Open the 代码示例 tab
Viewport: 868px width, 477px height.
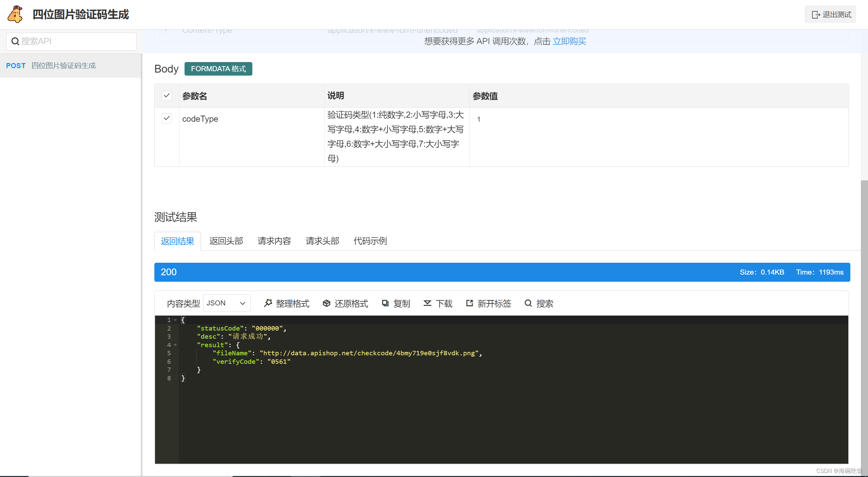tap(370, 241)
